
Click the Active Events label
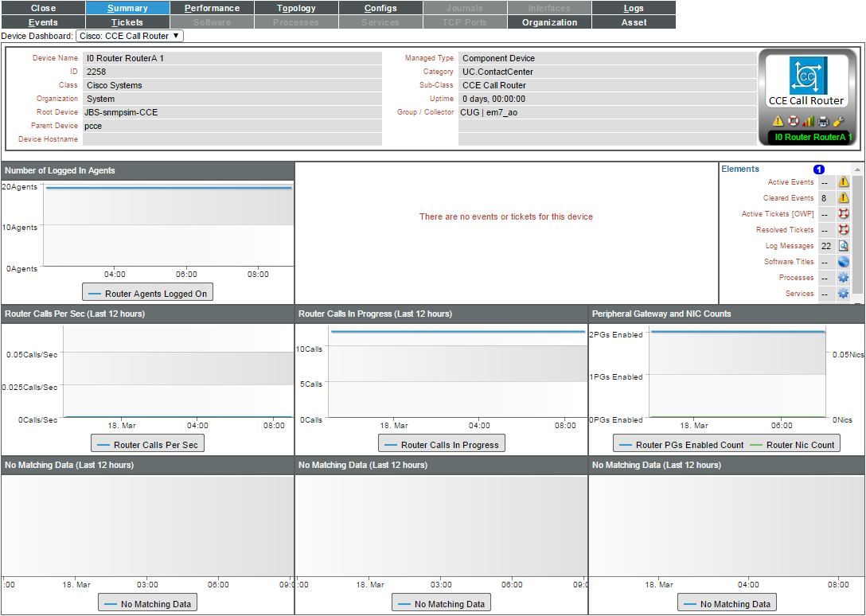coord(790,181)
